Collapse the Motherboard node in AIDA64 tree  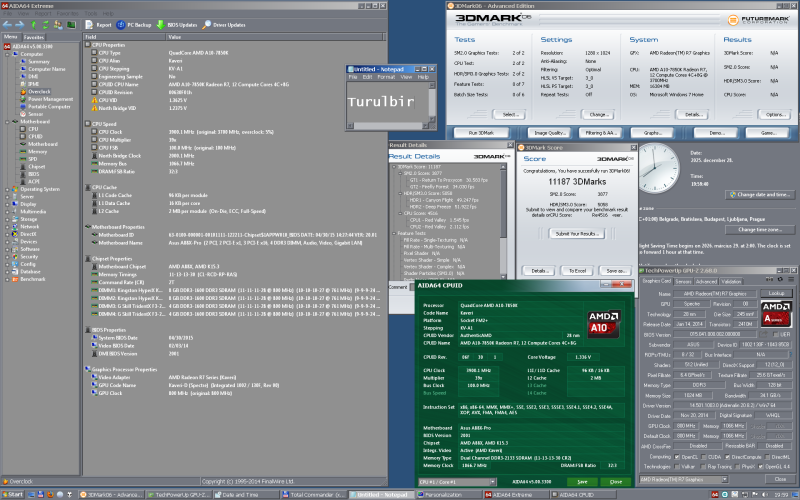click(x=7, y=121)
